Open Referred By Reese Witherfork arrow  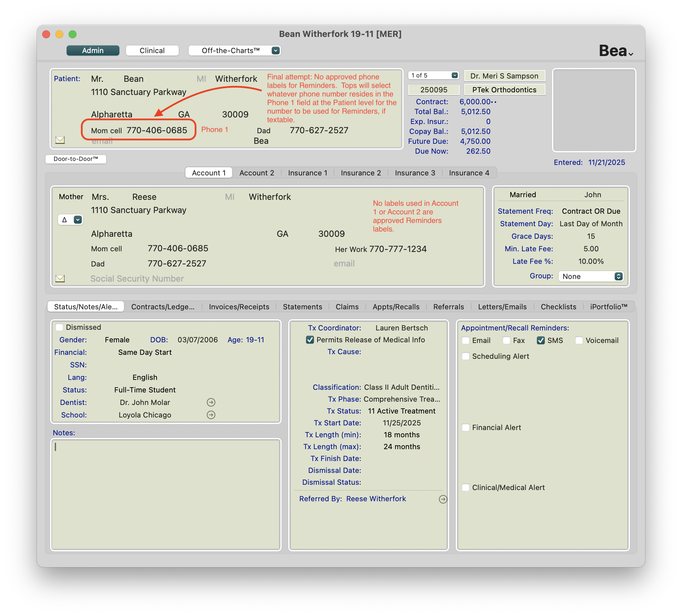443,499
